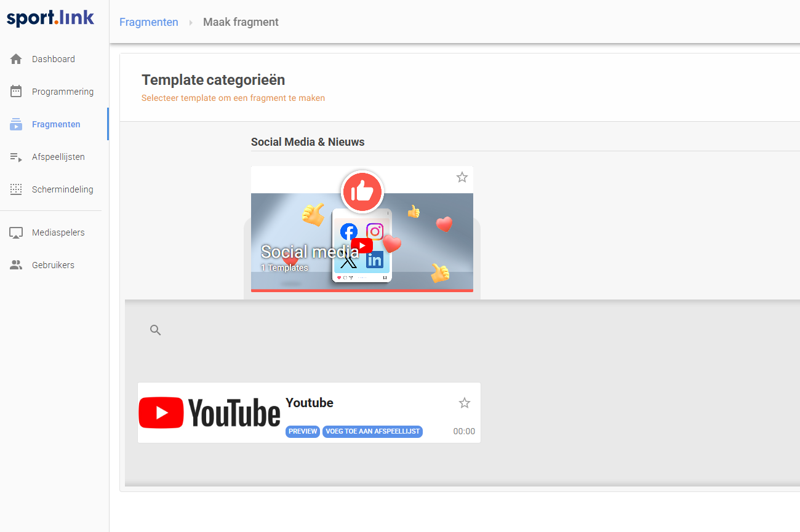This screenshot has height=532, width=800.
Task: Open the Dashboard menu item
Action: coord(54,59)
